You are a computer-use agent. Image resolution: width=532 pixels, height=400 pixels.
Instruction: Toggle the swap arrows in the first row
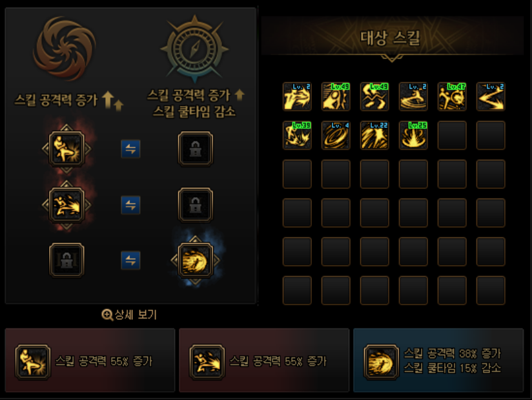(x=130, y=149)
